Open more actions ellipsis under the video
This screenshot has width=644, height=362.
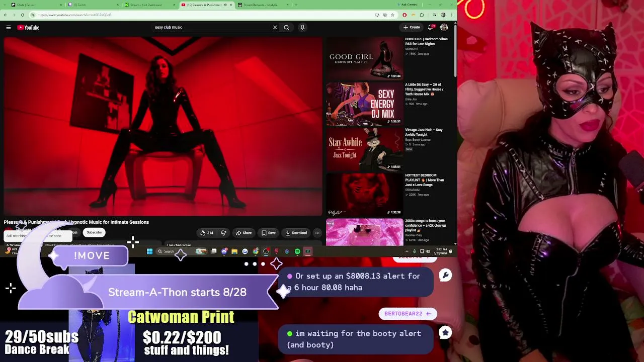(x=317, y=233)
